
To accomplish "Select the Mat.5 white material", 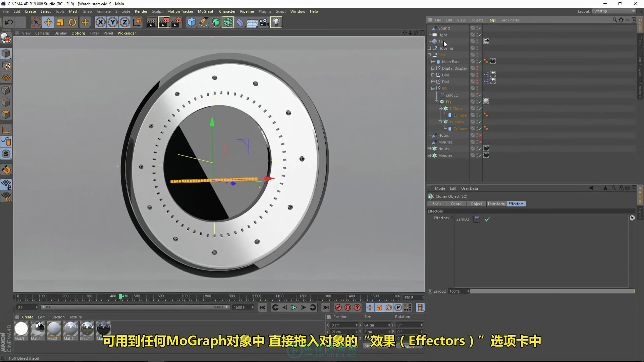I will (x=21, y=329).
